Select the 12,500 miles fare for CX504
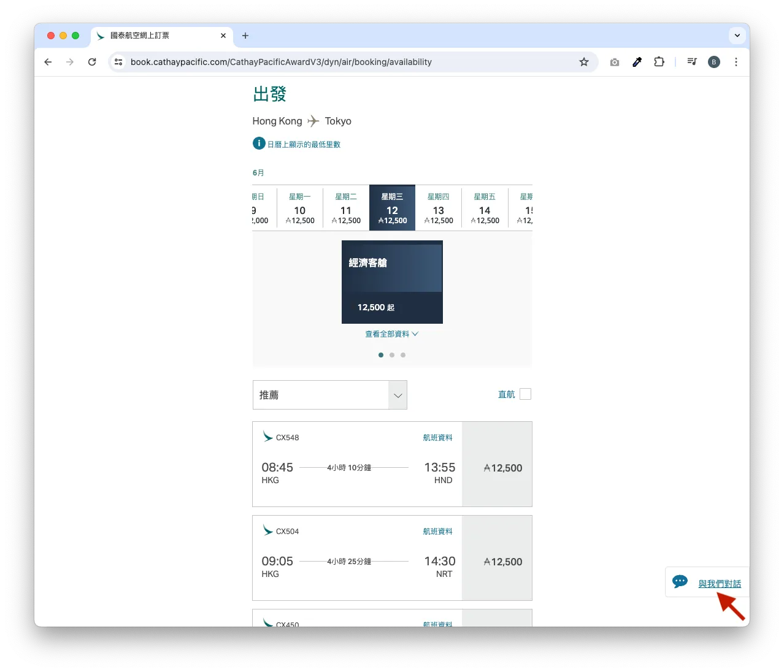The width and height of the screenshot is (784, 672). tap(497, 558)
